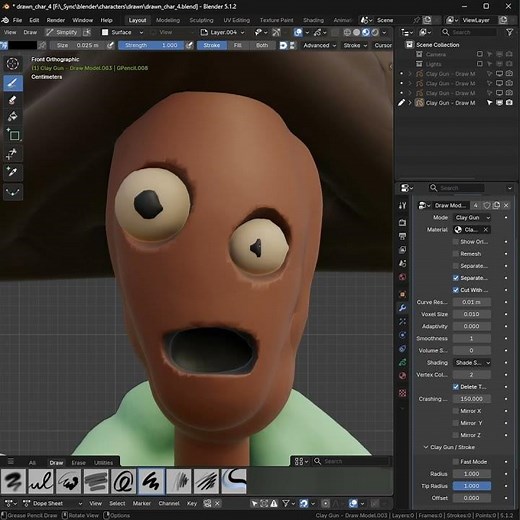Click the Cursor popover button
The height and width of the screenshot is (520, 520).
click(383, 45)
